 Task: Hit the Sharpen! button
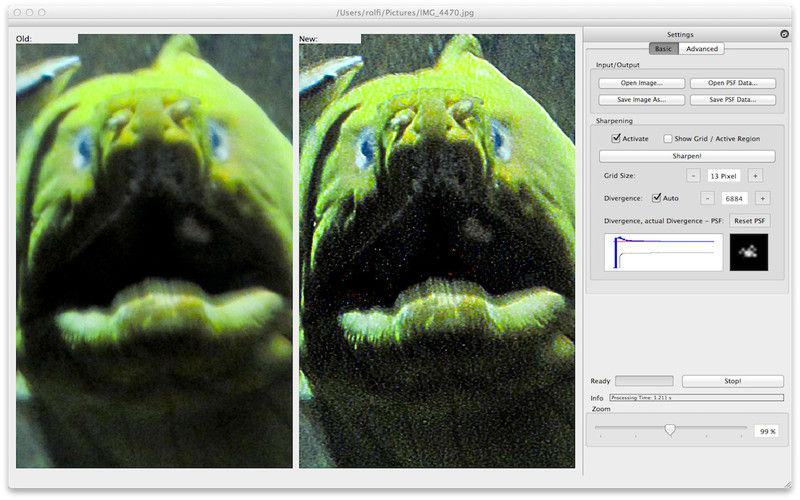click(x=687, y=156)
